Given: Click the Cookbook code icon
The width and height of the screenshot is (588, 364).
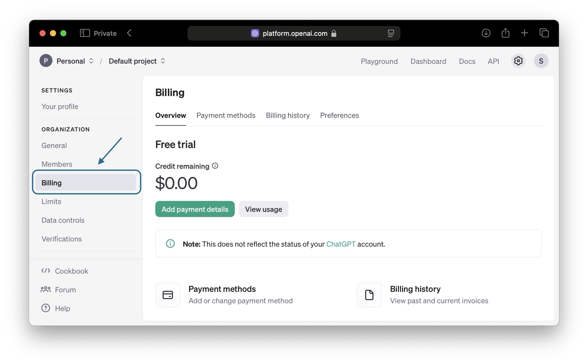Looking at the screenshot, I should click(46, 271).
